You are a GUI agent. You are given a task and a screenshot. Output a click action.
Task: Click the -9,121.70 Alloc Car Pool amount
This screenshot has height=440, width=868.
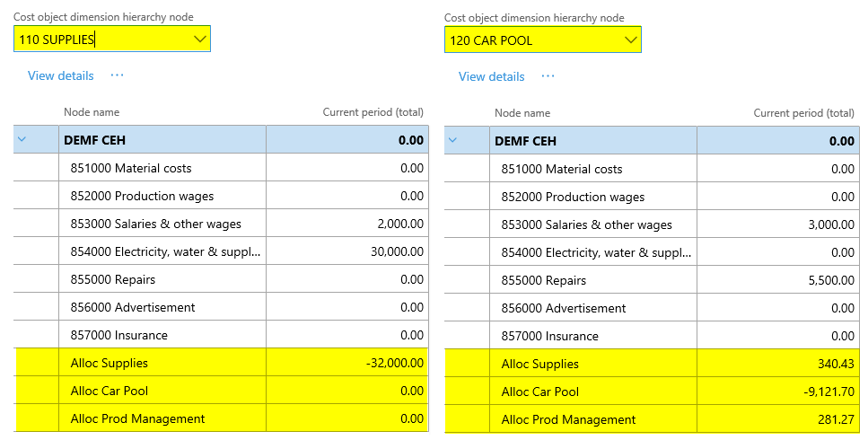click(x=827, y=392)
